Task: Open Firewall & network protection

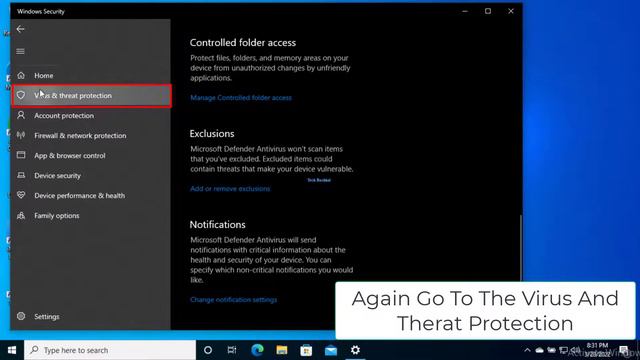Action: coord(91,136)
